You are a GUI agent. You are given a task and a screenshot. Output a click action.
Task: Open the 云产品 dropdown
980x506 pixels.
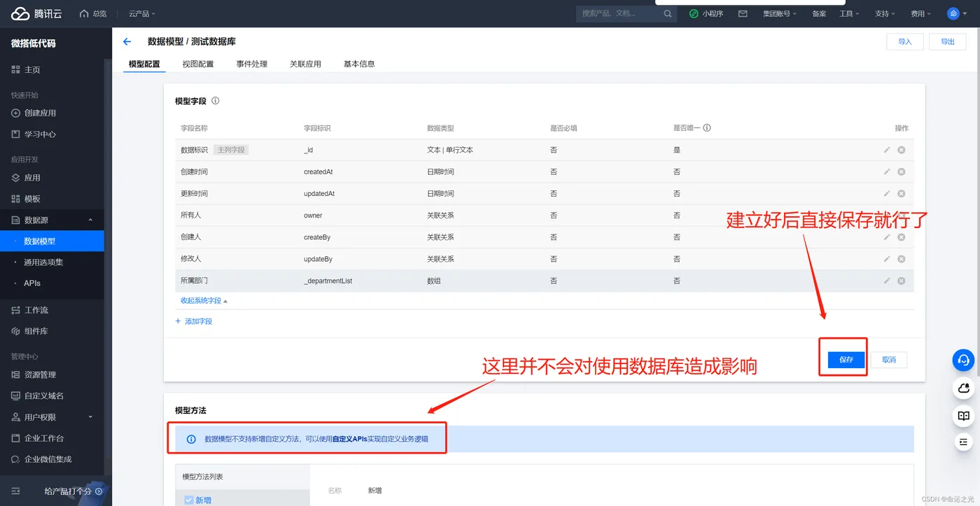142,13
